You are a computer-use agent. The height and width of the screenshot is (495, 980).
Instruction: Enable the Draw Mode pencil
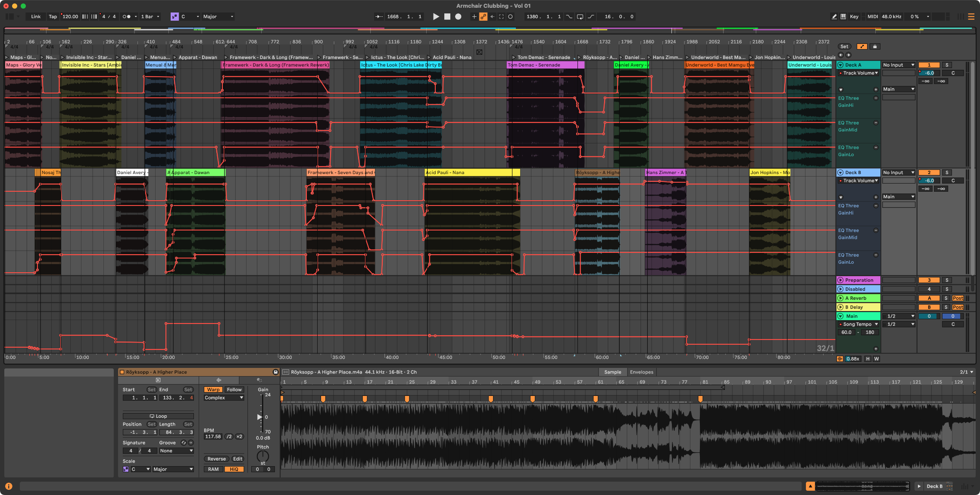pyautogui.click(x=834, y=16)
